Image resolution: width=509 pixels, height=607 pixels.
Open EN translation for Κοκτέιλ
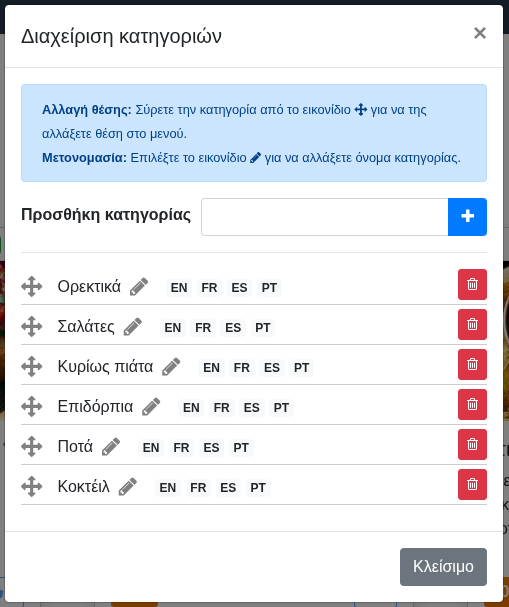pos(168,487)
